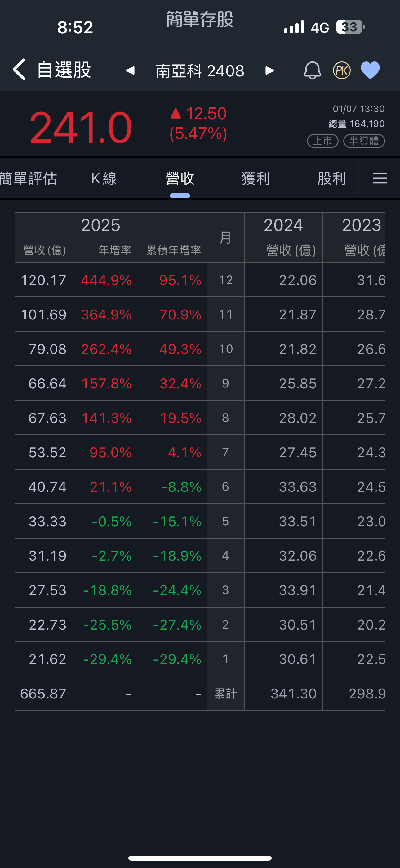This screenshot has width=400, height=868.
Task: Toggle the blue heart favorite
Action: (370, 70)
